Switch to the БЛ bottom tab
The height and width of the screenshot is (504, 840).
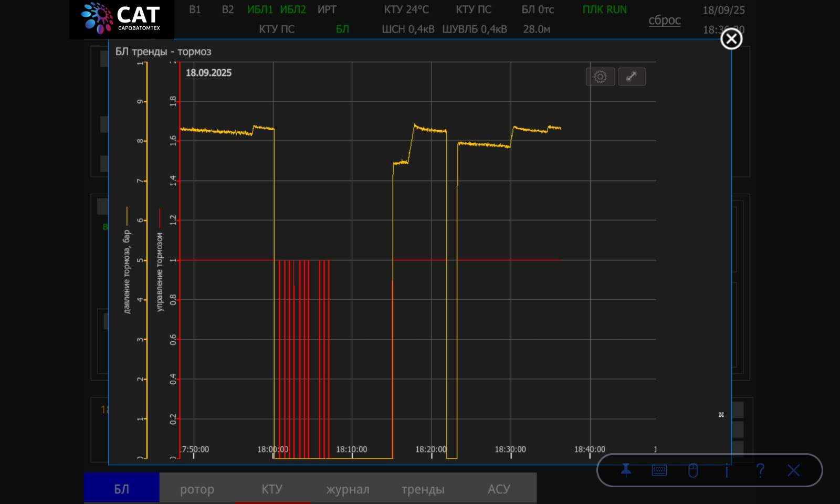(x=122, y=489)
